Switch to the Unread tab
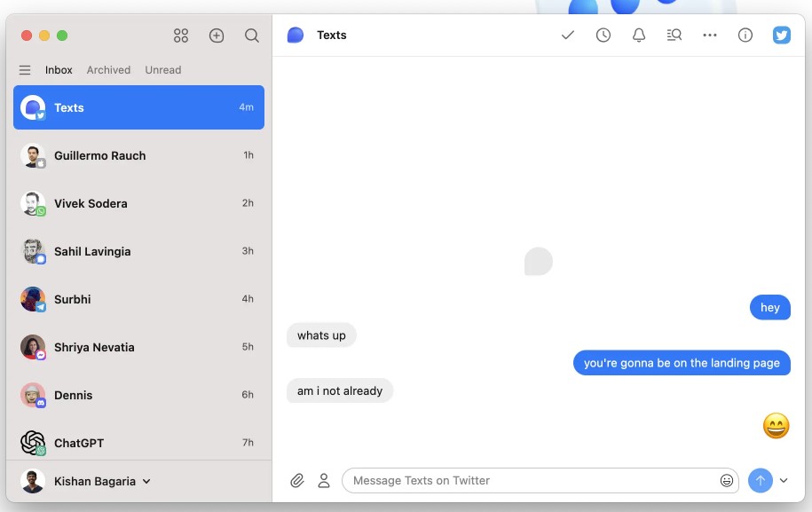This screenshot has width=812, height=512. 163,70
